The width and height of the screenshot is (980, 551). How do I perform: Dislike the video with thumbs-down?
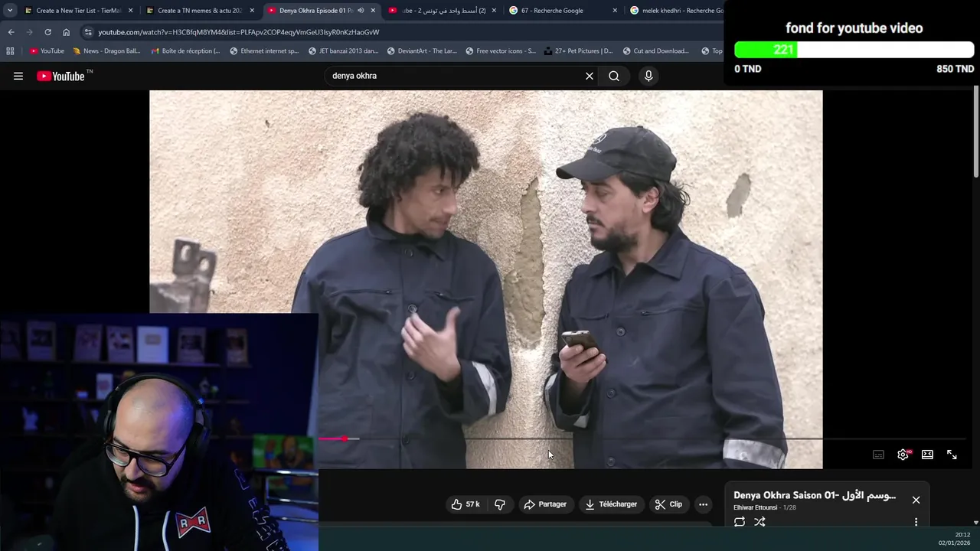(500, 504)
